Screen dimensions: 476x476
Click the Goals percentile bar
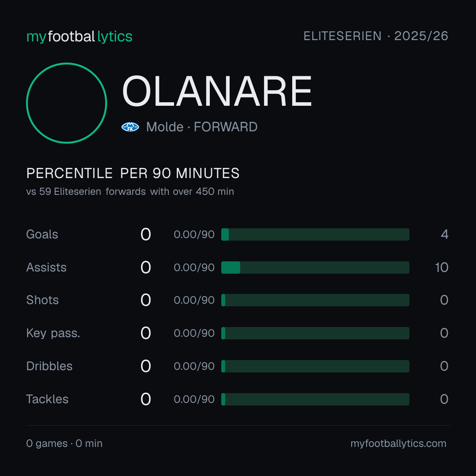pos(315,234)
